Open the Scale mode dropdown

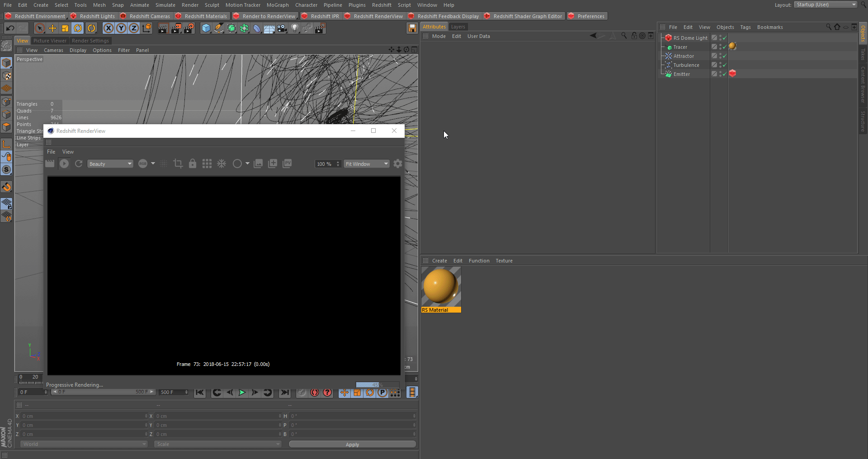pos(218,444)
